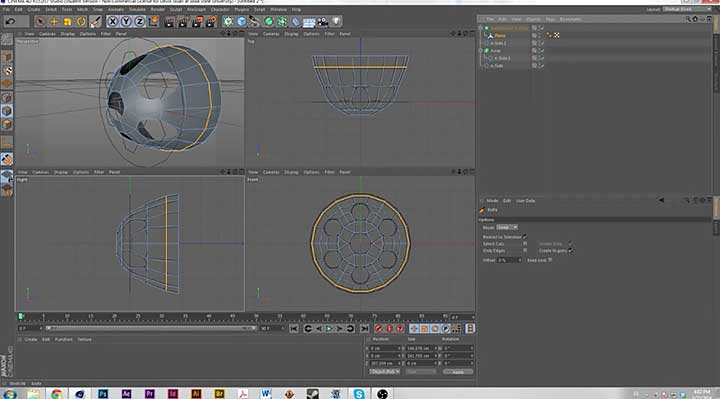Open the green generators icon
The height and width of the screenshot is (399, 720).
coord(269,21)
